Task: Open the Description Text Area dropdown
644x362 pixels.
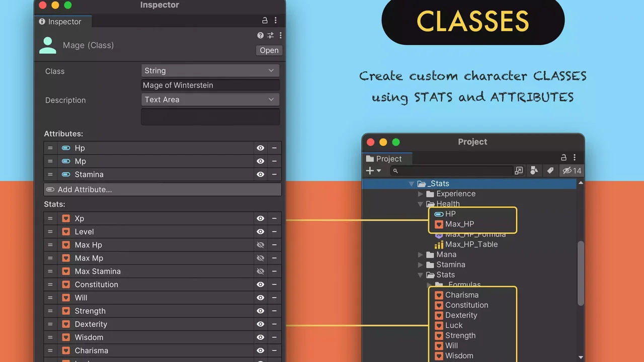Action: 210,100
